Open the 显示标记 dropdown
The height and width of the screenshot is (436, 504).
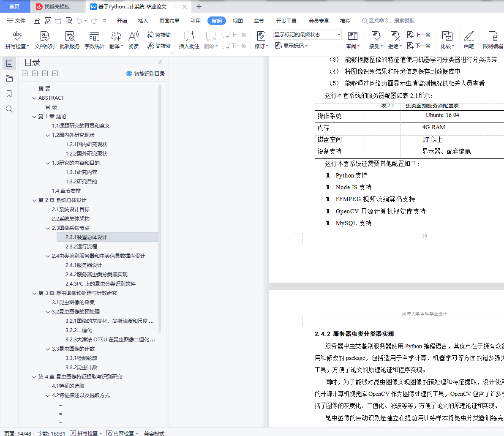coord(292,46)
